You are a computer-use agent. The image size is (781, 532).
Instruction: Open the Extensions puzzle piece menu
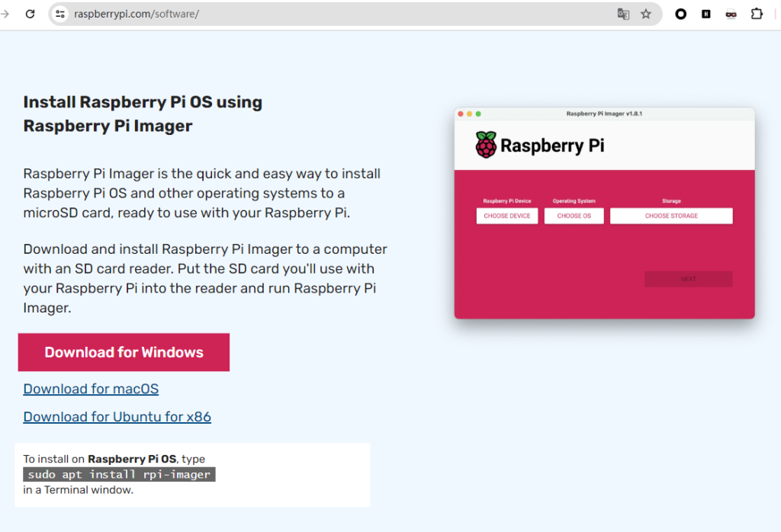pyautogui.click(x=757, y=14)
